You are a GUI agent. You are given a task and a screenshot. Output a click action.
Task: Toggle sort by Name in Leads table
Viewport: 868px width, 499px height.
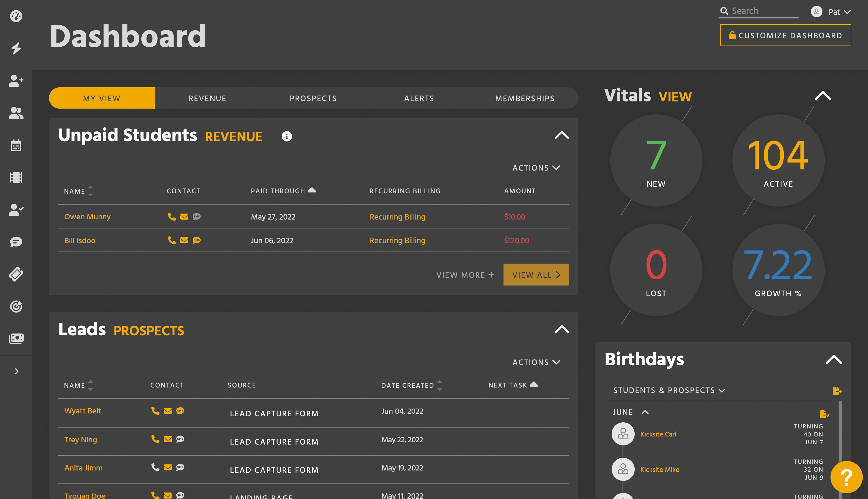click(x=90, y=385)
